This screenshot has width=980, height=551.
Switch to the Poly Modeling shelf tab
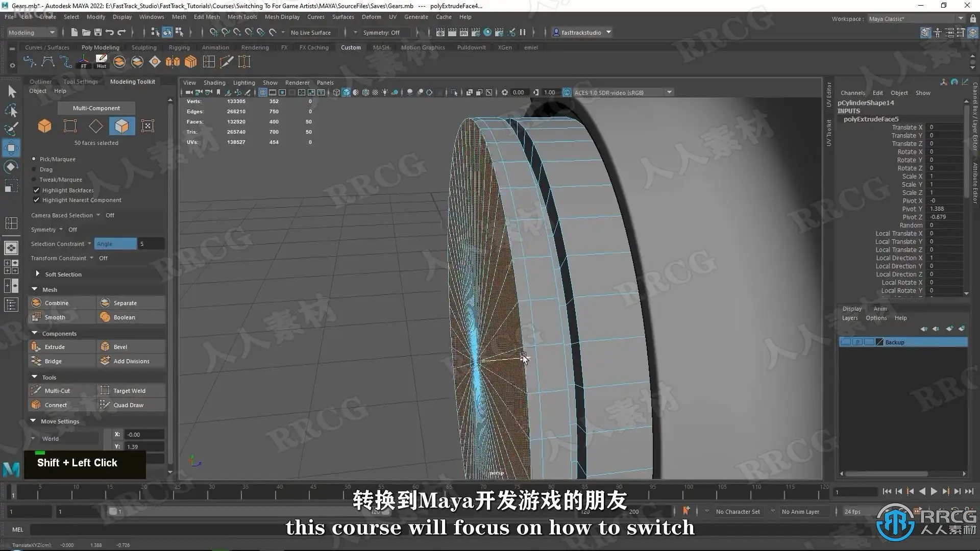pos(100,47)
